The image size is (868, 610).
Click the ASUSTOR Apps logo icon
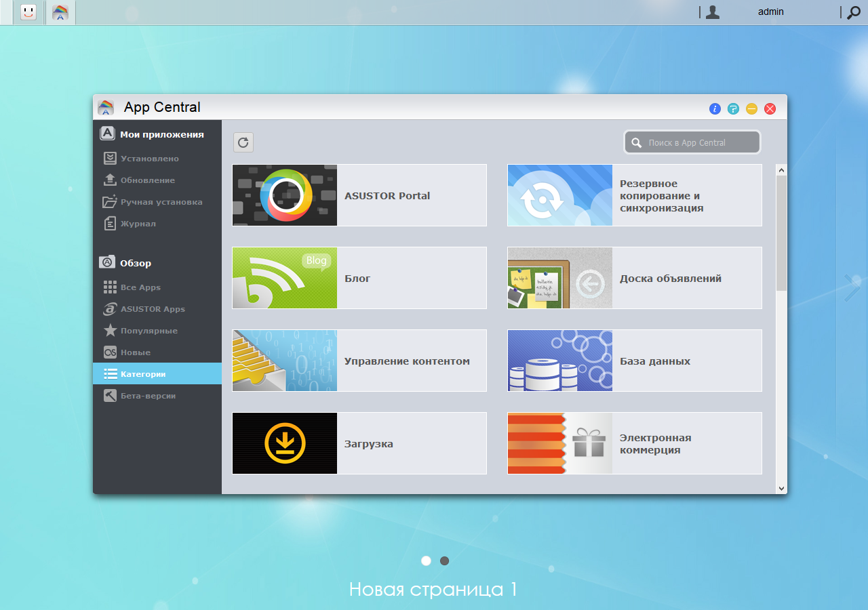pos(110,309)
